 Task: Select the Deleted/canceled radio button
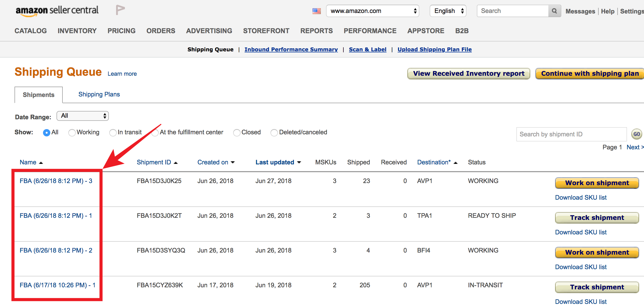pos(274,133)
